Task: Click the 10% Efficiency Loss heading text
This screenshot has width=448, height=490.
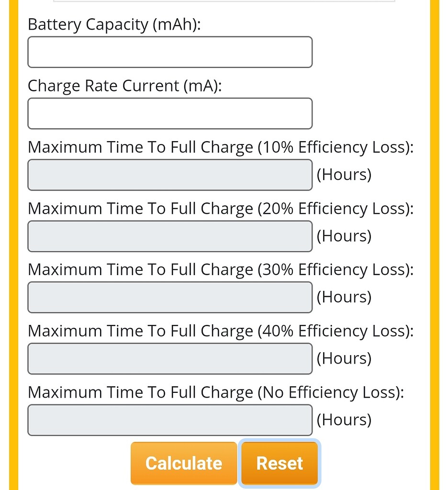Action: pos(220,147)
